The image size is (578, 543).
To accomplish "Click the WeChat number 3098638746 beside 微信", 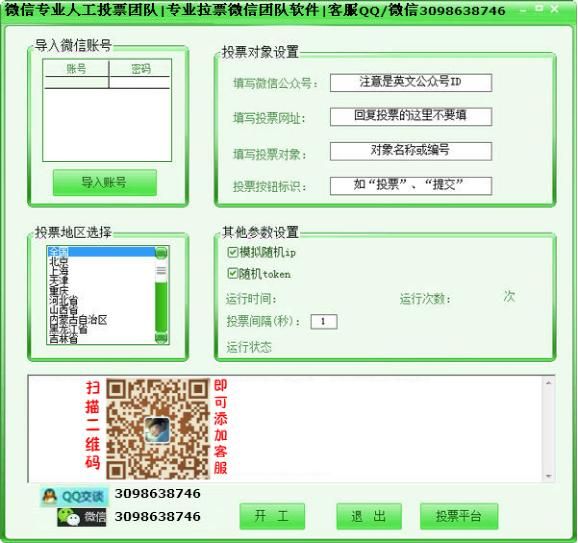I will pyautogui.click(x=158, y=516).
